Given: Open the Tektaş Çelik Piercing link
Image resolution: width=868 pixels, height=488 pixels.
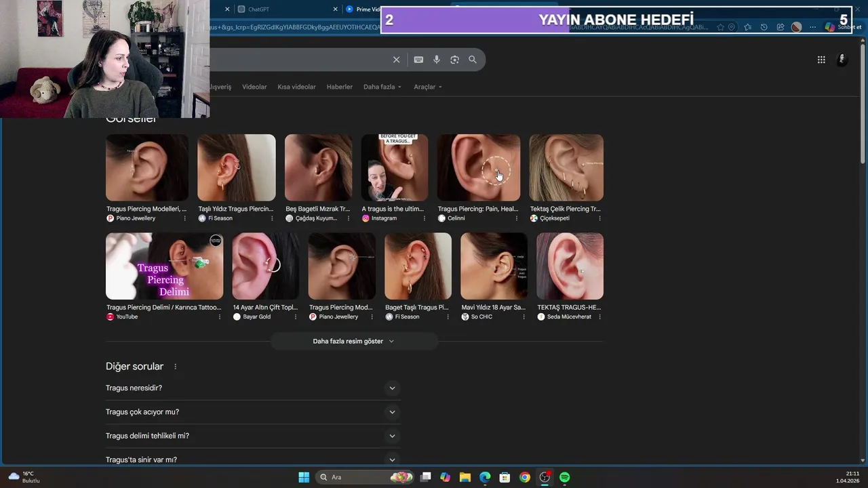Looking at the screenshot, I should coord(566,209).
